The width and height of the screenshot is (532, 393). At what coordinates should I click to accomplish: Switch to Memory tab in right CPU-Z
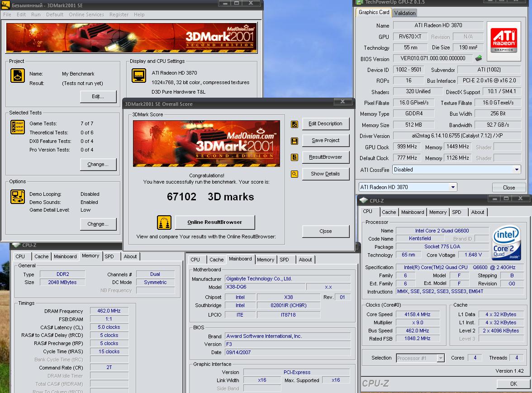click(x=438, y=212)
